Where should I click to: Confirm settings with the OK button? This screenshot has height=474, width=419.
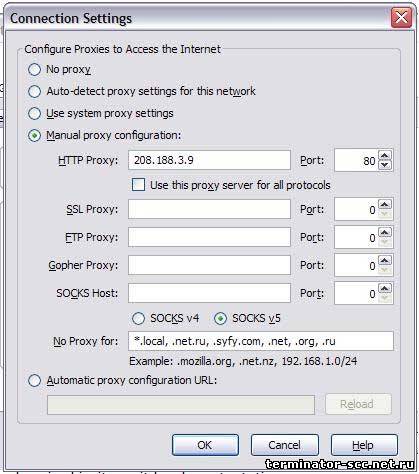(205, 445)
